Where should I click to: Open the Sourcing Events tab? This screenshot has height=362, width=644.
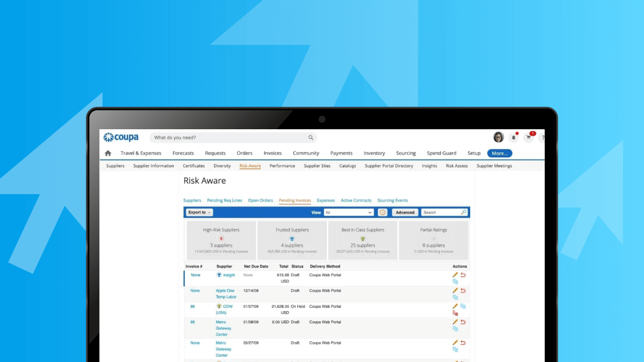click(x=392, y=201)
